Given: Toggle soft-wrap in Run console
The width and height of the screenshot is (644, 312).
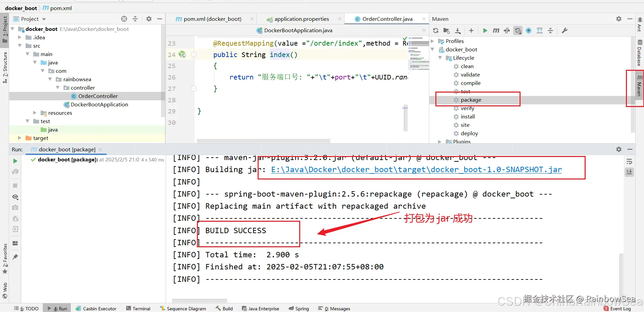Looking at the screenshot, I should [629, 162].
